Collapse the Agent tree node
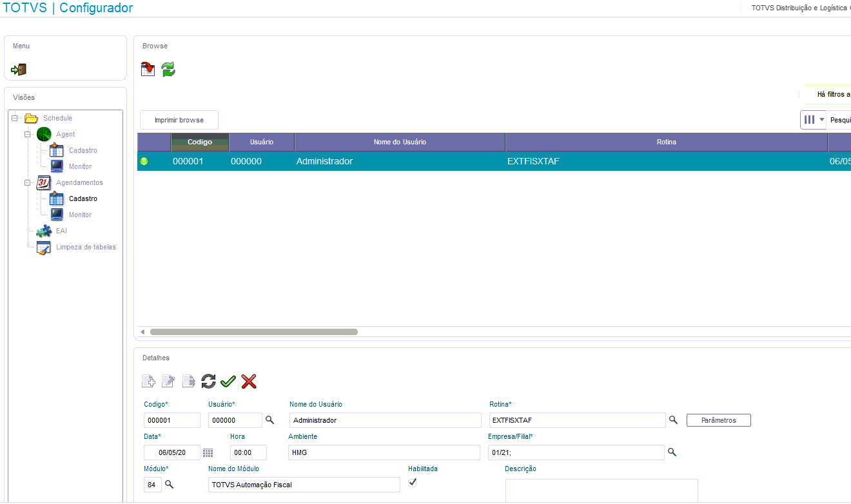Image resolution: width=851 pixels, height=504 pixels. click(28, 134)
